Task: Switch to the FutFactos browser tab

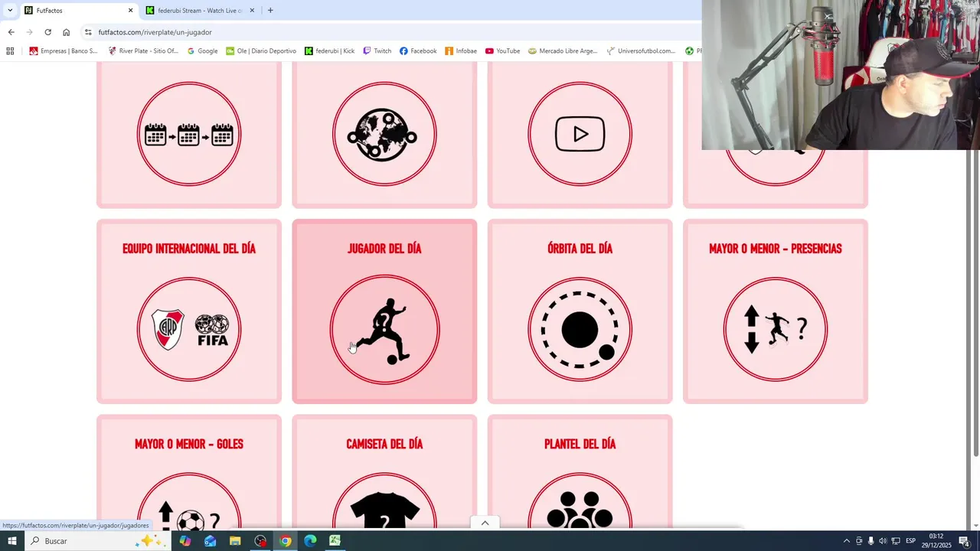Action: [x=77, y=11]
